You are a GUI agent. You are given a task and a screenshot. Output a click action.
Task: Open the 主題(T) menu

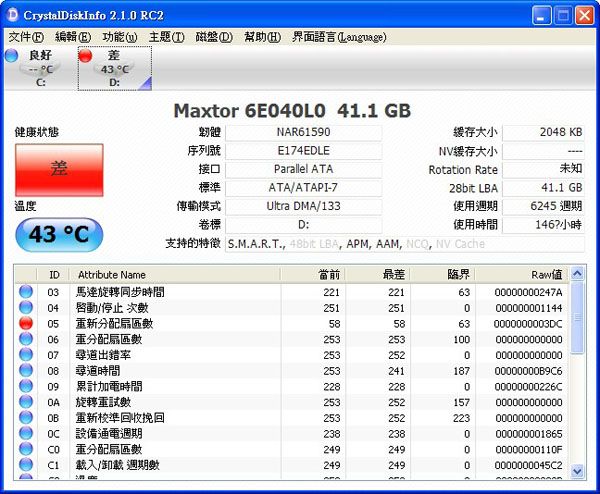pos(166,37)
